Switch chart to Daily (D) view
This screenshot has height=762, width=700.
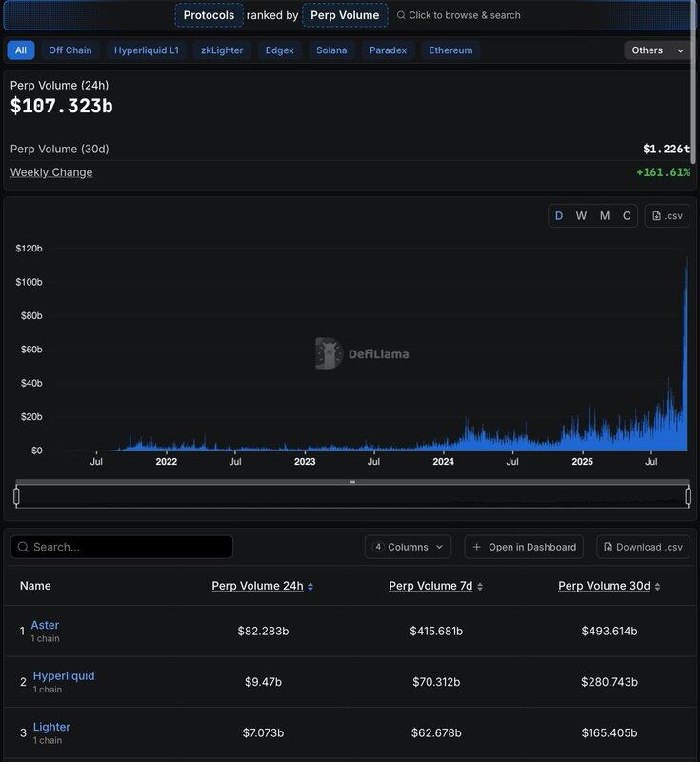click(559, 216)
